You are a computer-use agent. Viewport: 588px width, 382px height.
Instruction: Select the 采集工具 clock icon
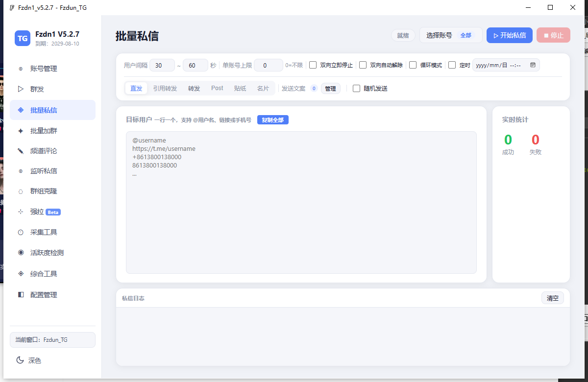tap(21, 232)
